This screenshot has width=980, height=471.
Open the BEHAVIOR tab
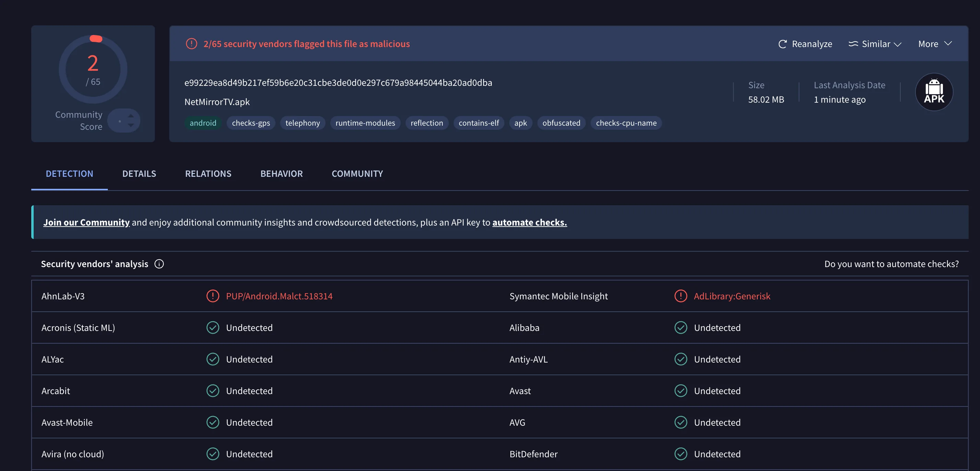(x=282, y=173)
